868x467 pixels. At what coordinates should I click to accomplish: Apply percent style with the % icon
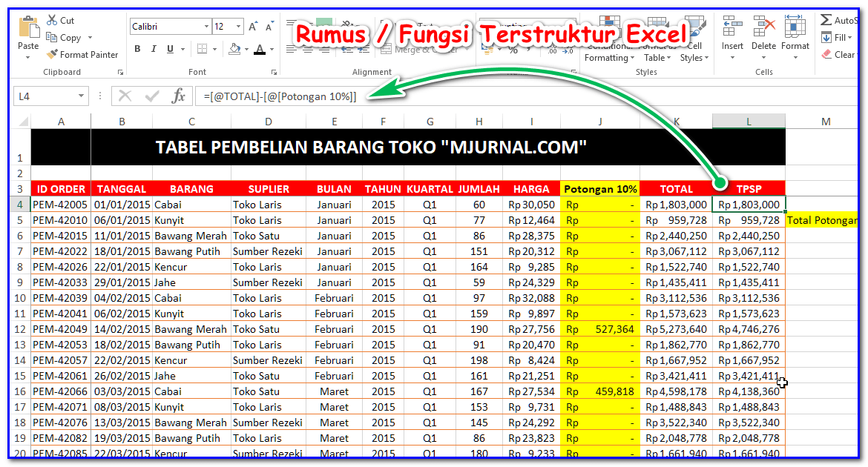tap(513, 50)
